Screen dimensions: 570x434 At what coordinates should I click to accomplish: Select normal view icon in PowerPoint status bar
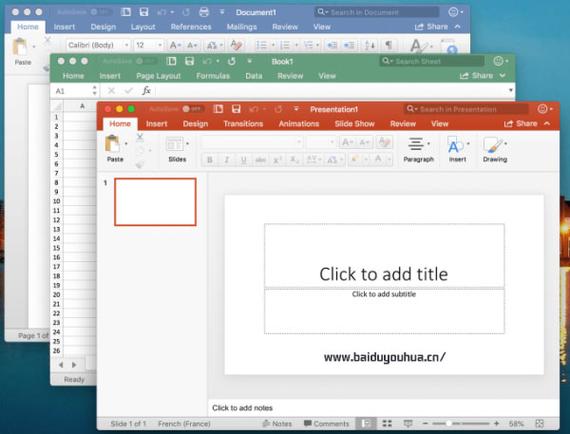(366, 423)
